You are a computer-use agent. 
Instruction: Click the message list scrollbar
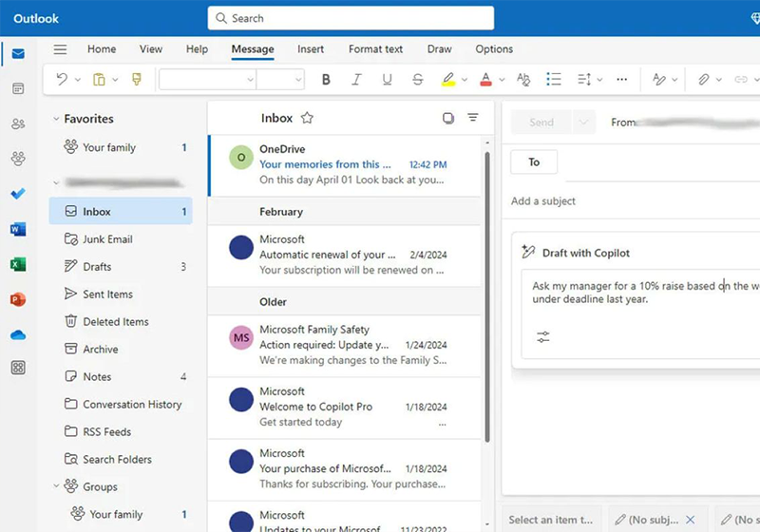(487, 296)
